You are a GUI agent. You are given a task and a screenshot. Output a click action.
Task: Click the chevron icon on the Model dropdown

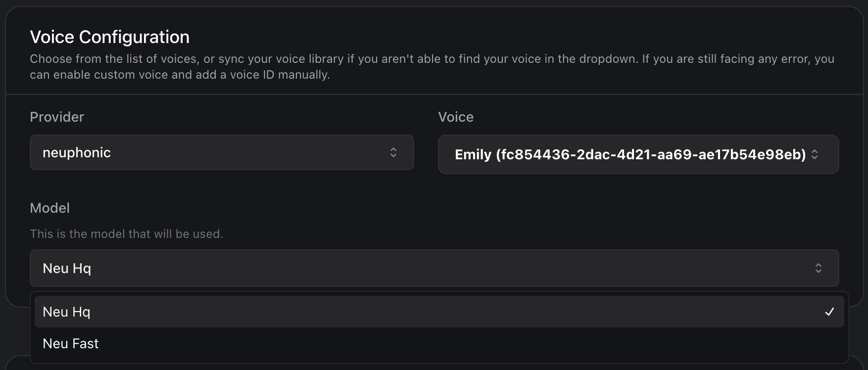pos(819,268)
